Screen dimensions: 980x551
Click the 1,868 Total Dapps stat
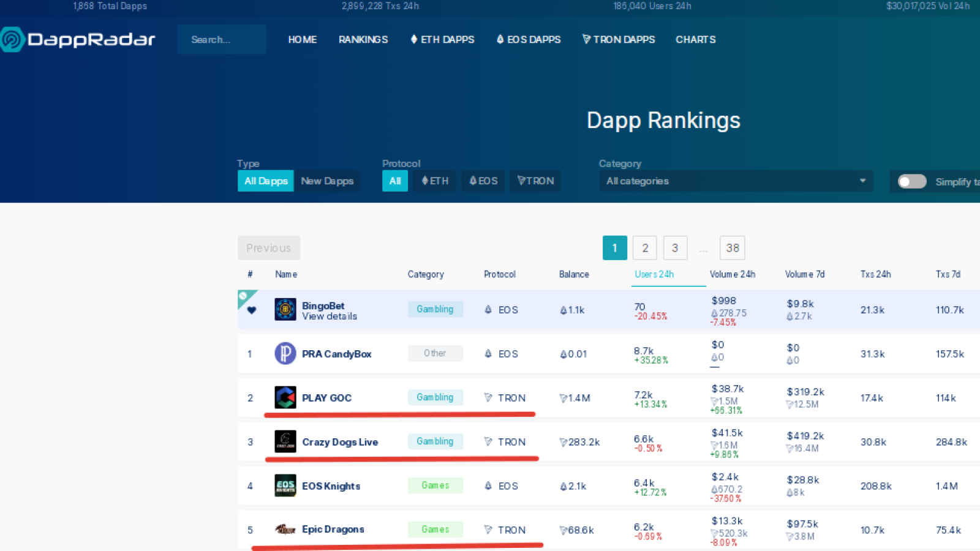point(110,6)
